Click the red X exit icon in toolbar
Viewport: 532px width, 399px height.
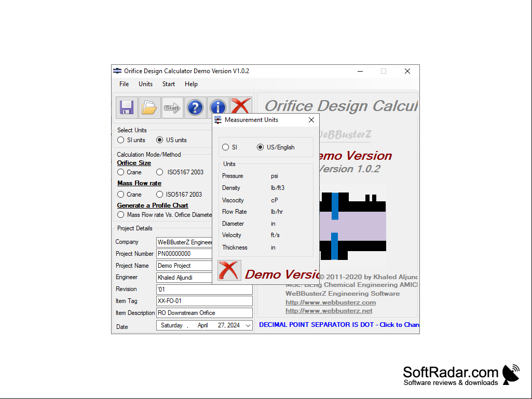(241, 105)
